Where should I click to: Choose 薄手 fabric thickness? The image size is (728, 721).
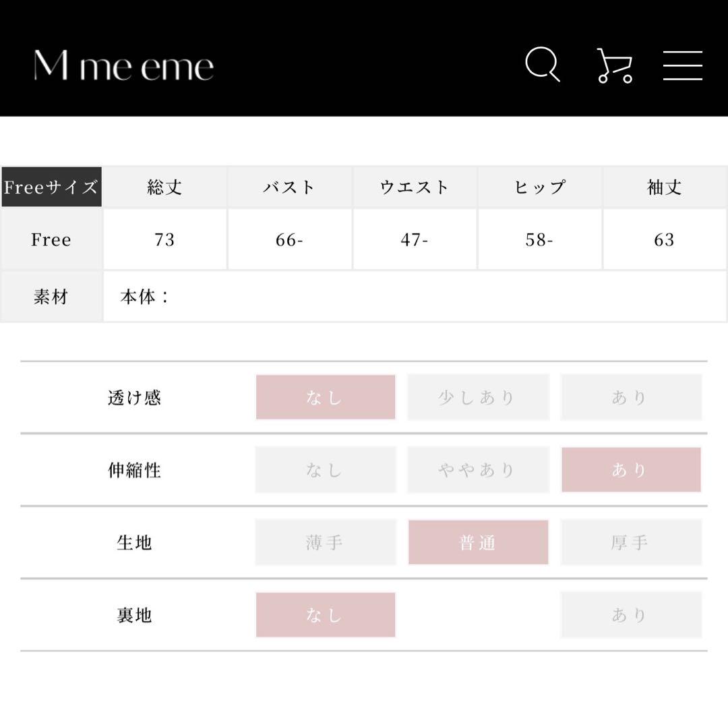click(x=326, y=542)
